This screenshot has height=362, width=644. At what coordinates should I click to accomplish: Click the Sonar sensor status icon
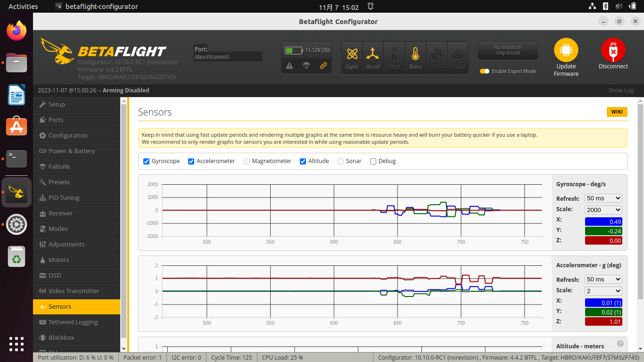point(458,58)
